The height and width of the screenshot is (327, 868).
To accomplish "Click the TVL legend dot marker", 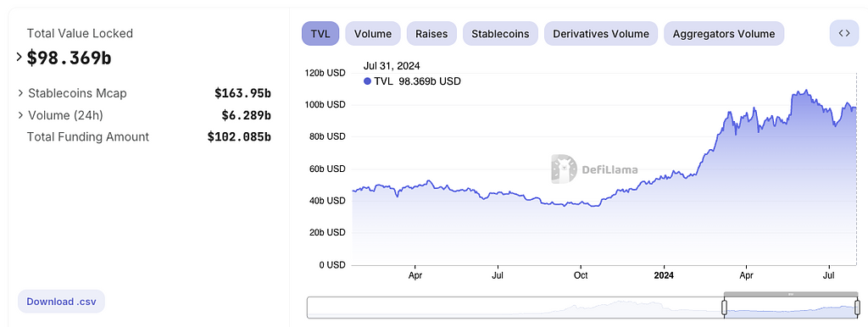I will coord(367,81).
